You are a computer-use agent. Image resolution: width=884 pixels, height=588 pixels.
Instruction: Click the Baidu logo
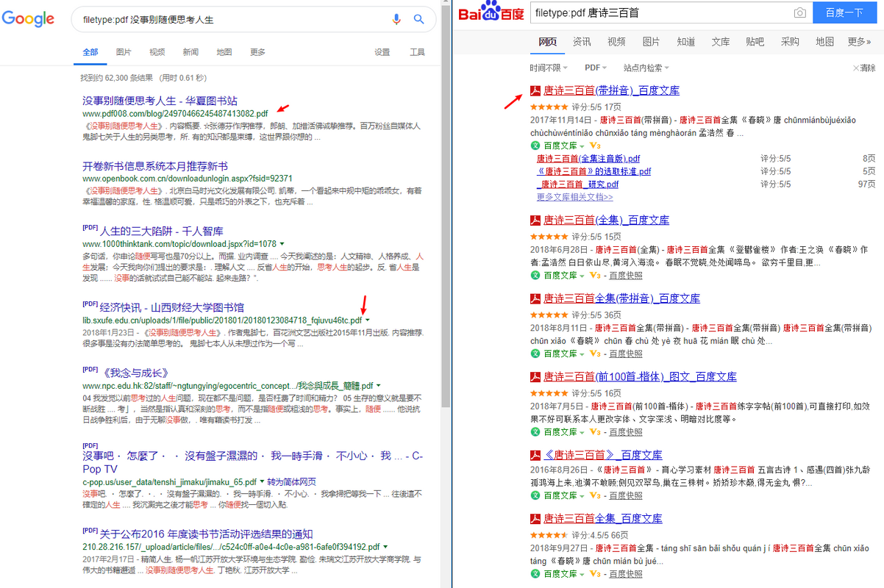coord(491,12)
